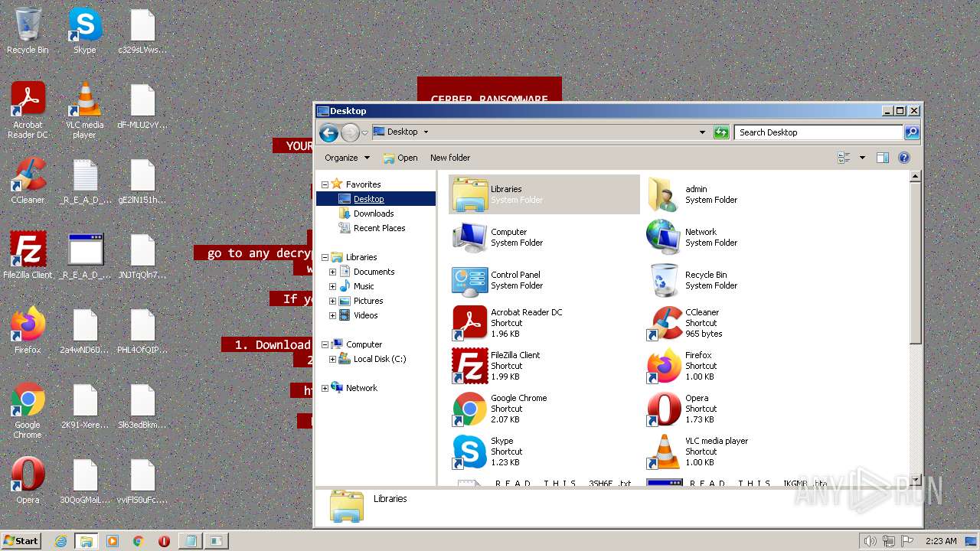Click New folder in the toolbar
The height and width of the screenshot is (551, 980).
[x=450, y=158]
